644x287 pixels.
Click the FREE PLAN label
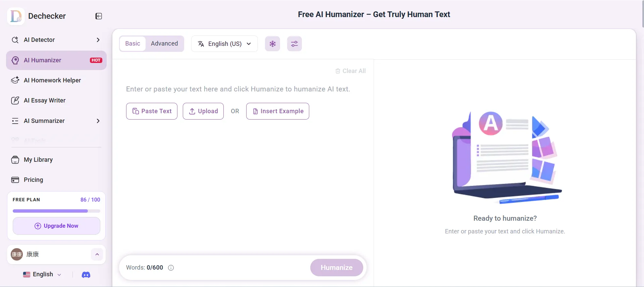[26, 200]
